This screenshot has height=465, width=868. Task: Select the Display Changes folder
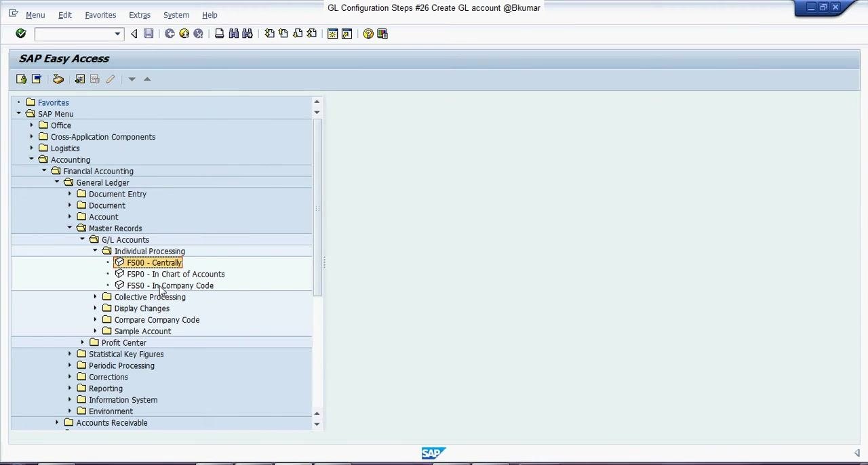142,308
